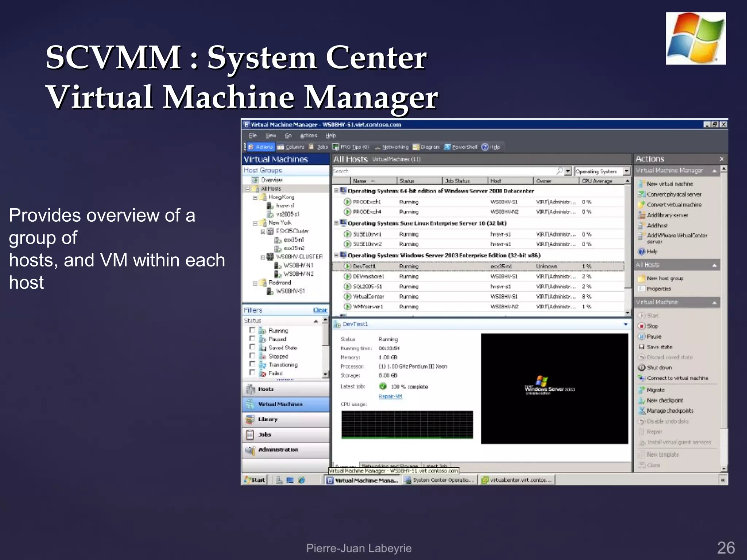Collapse the New York host group
Viewport: 747px width, 560px height.
255,223
